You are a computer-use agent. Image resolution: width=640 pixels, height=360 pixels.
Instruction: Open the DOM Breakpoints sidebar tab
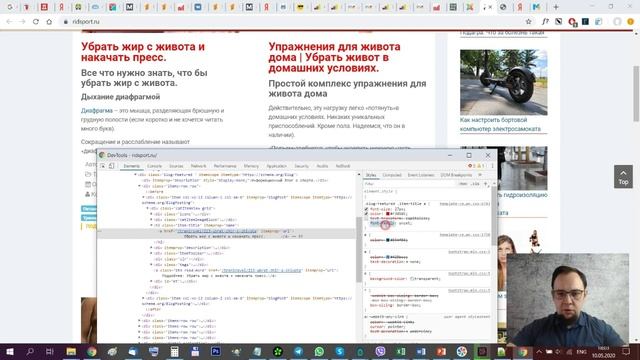[x=456, y=175]
